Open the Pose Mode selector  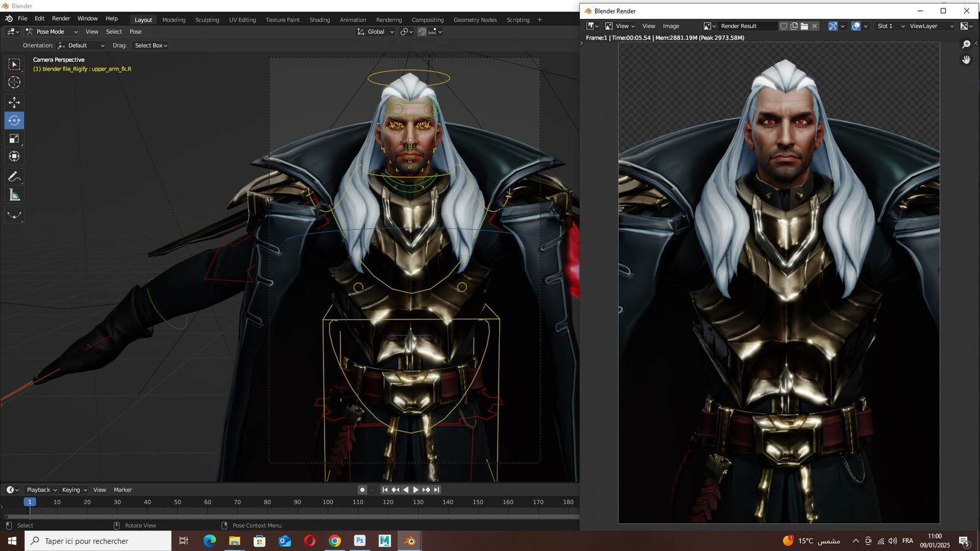(51, 32)
